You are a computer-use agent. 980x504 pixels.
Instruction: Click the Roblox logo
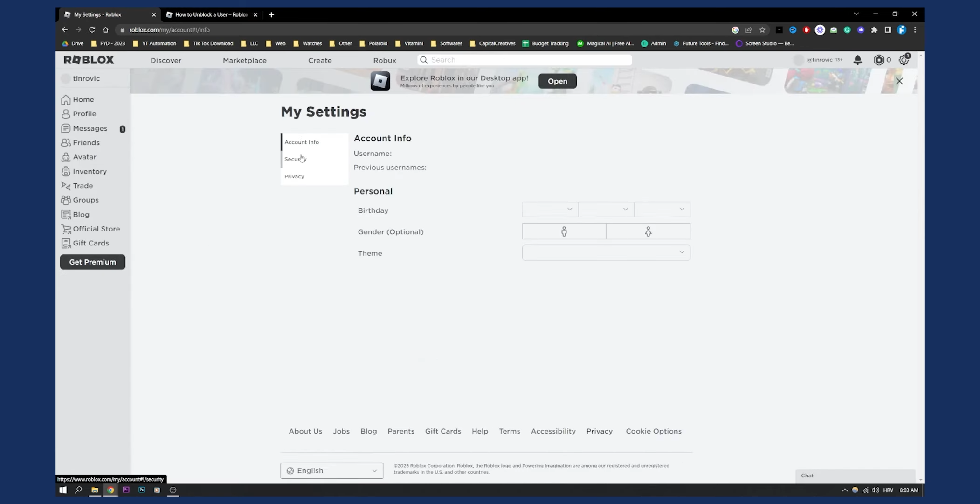89,60
